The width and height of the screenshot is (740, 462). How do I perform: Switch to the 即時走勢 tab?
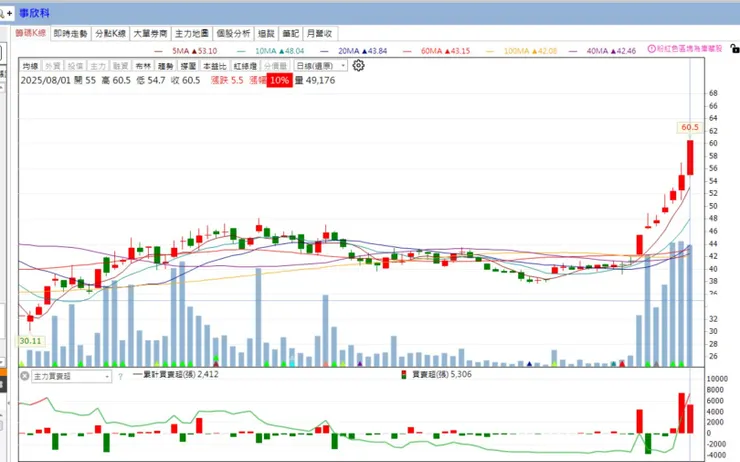coord(70,34)
